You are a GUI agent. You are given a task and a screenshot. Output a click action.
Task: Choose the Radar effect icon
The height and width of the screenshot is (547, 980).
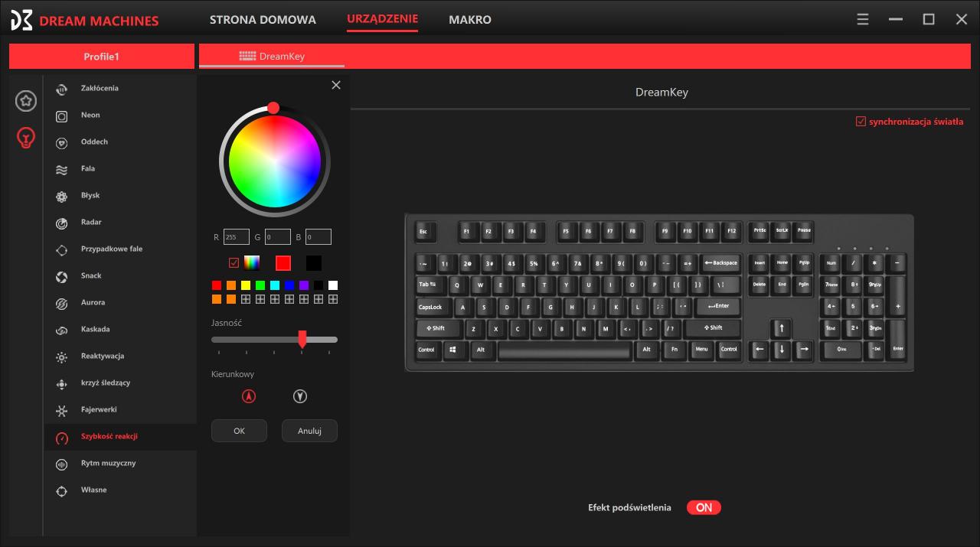click(62, 223)
